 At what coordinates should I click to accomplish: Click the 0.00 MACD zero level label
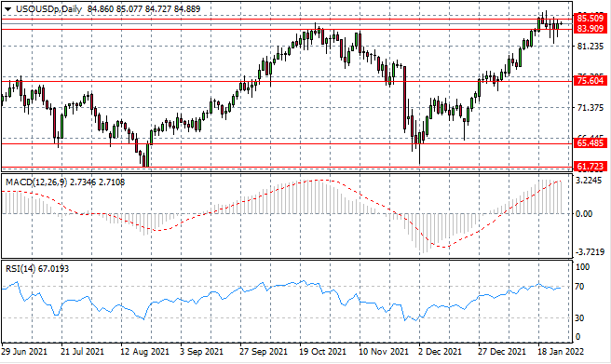coord(584,214)
